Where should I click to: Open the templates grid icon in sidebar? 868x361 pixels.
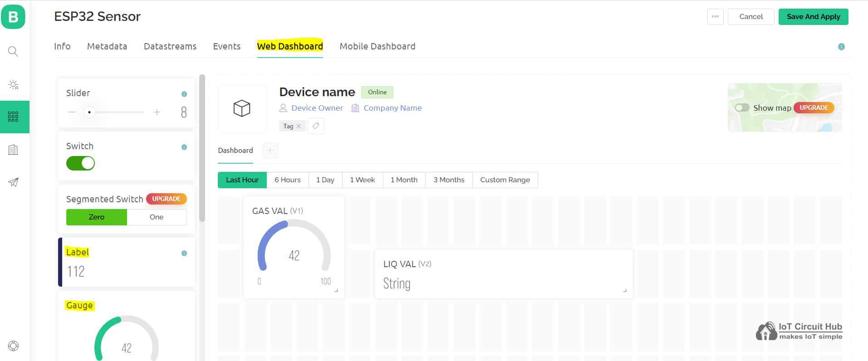[x=13, y=117]
